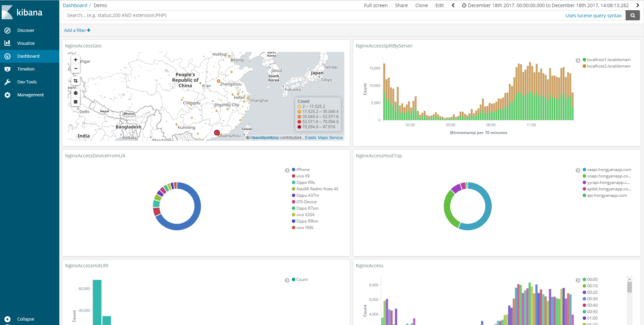Click vivo Y66L legend entry
The height and width of the screenshot is (325, 644).
[x=303, y=228]
